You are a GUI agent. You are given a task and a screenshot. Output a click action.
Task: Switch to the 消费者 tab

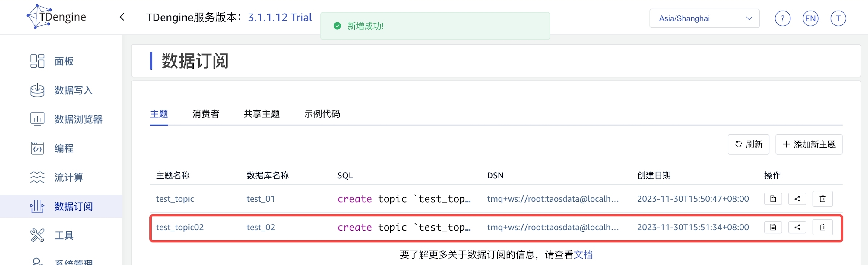[x=206, y=114]
